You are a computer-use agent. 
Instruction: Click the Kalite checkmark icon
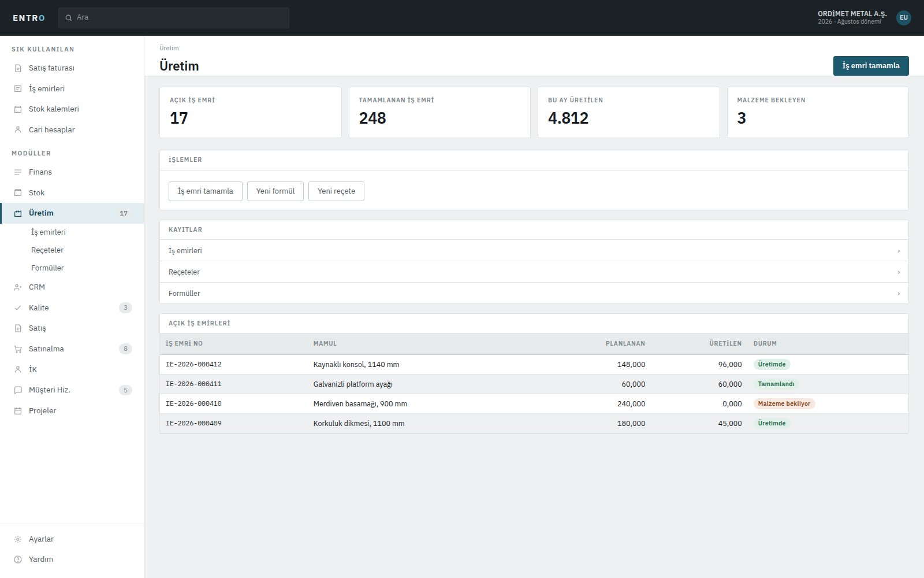coord(18,307)
